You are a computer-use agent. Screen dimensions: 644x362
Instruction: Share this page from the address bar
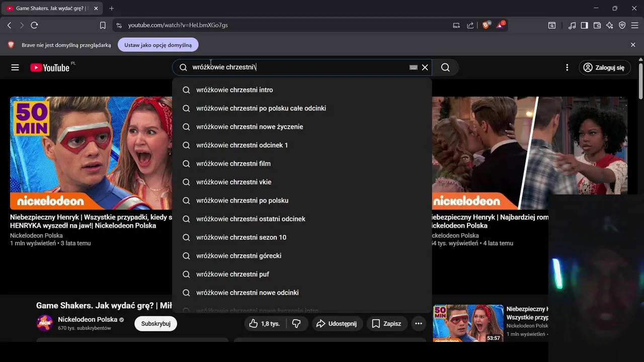point(470,25)
